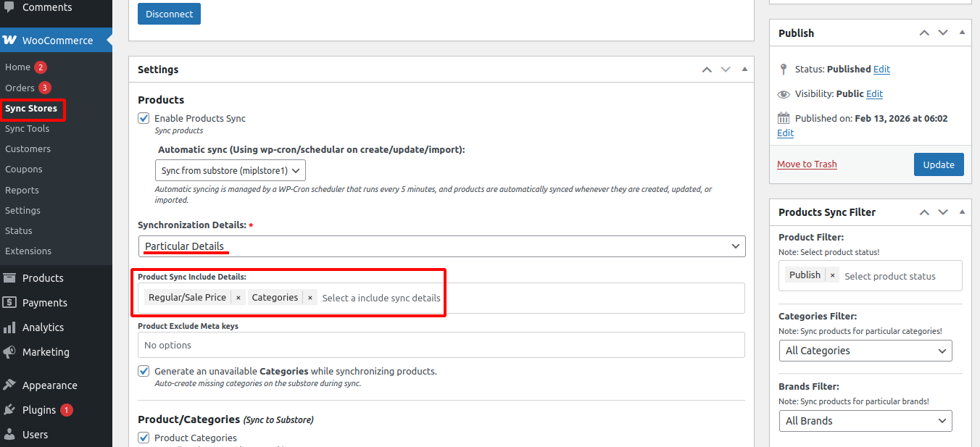Viewport: 980px width, 447px height.
Task: Click the Plugins plug icon
Action: (9, 410)
